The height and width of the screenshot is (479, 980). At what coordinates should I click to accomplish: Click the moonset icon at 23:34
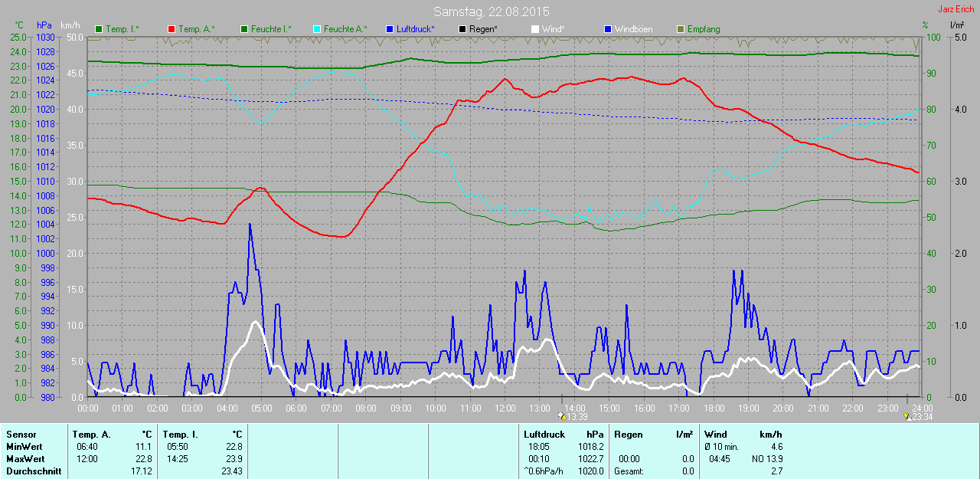908,416
